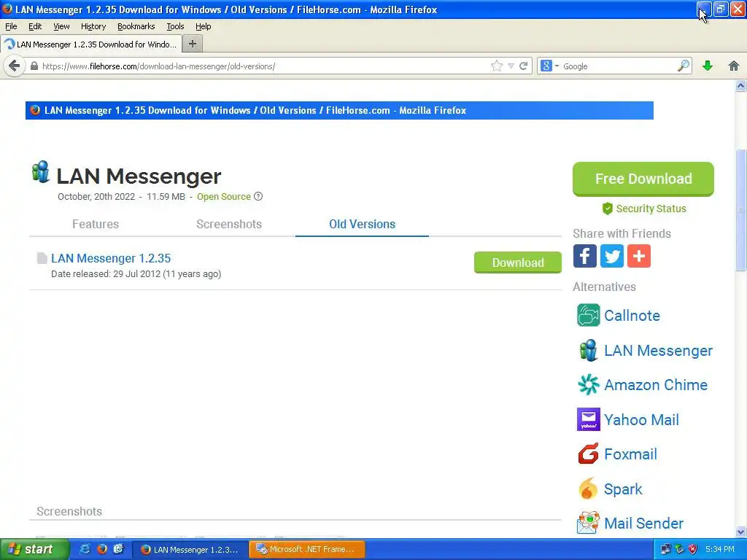Open the Security Status link

[x=651, y=209]
